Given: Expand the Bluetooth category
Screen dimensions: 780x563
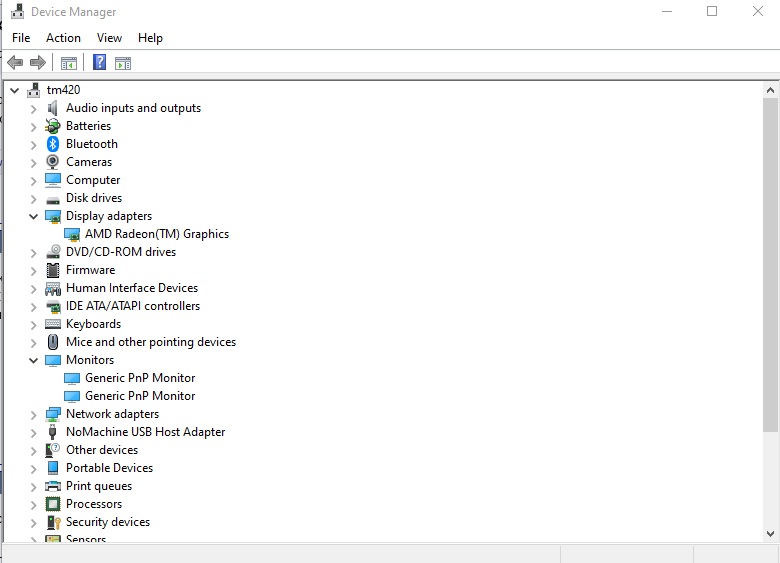Looking at the screenshot, I should (33, 145).
